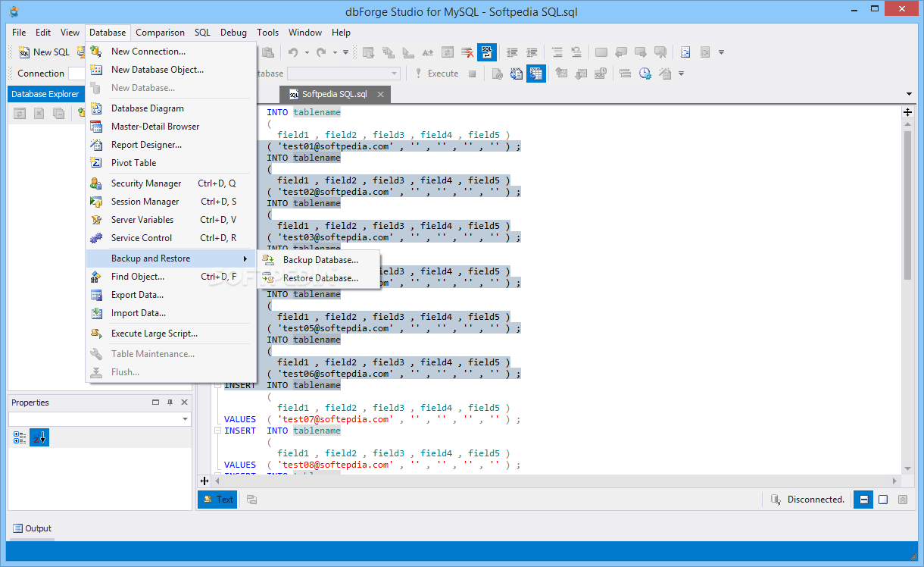The height and width of the screenshot is (567, 924).
Task: Toggle the horizontal split layout icon
Action: pos(863,500)
